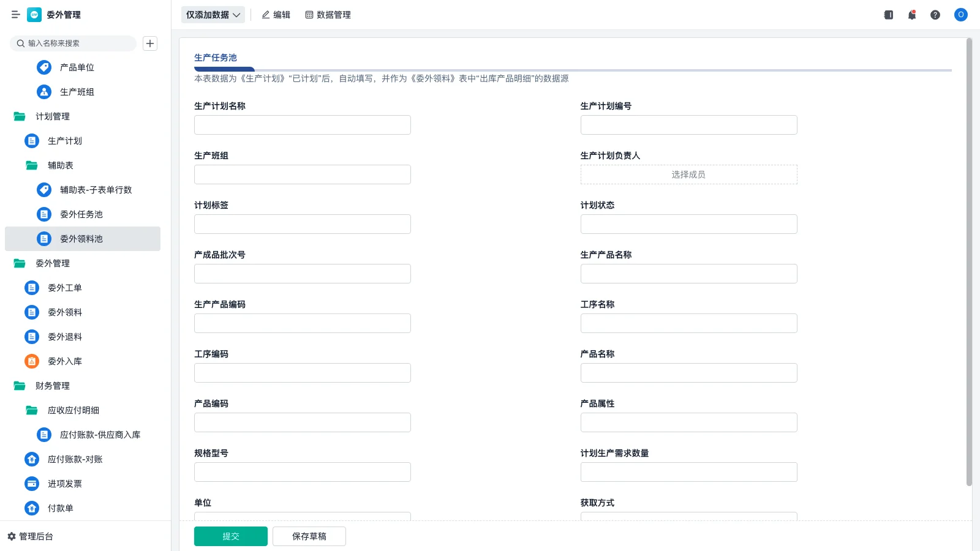Click the 委外领料池 form icon
The image size is (980, 551).
44,239
